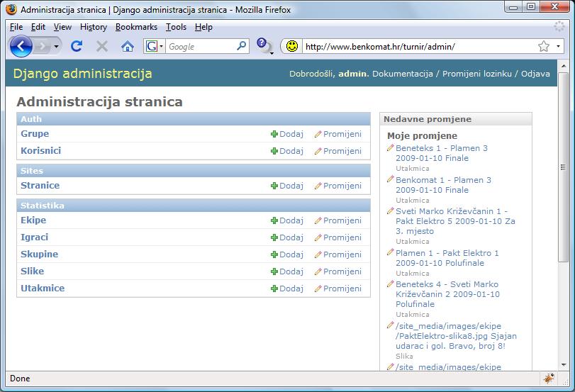Open the Stranice model link
Viewport: 575px width, 392px height.
coord(40,186)
